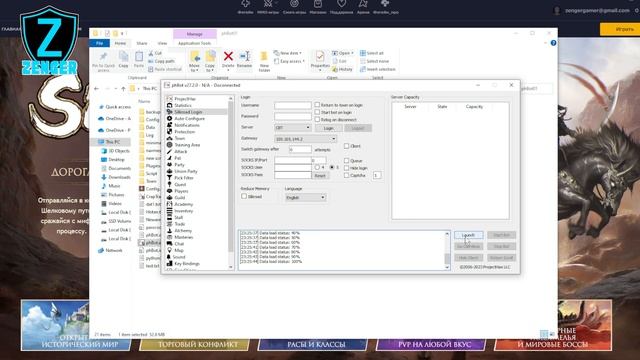The height and width of the screenshot is (360, 640).
Task: Click Select all in Explorer ribbon
Action: pyautogui.click(x=372, y=53)
